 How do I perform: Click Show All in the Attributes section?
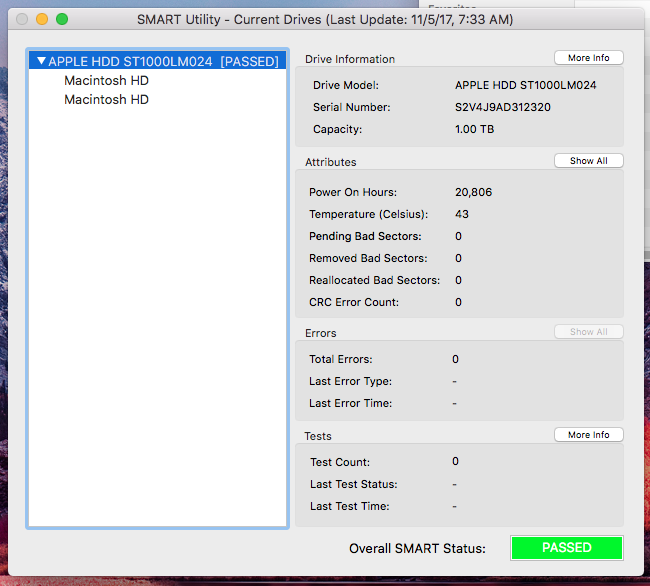click(589, 161)
